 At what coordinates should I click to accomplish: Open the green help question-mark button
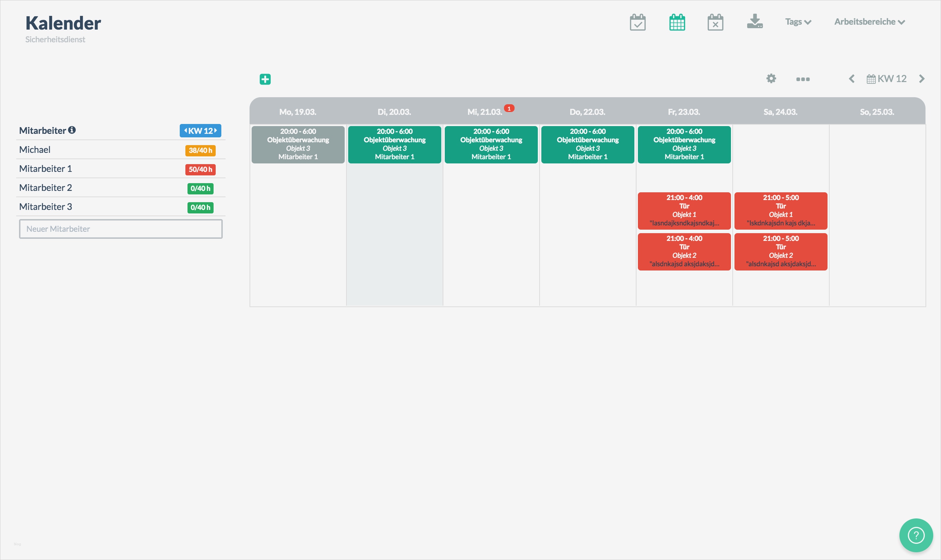[916, 535]
